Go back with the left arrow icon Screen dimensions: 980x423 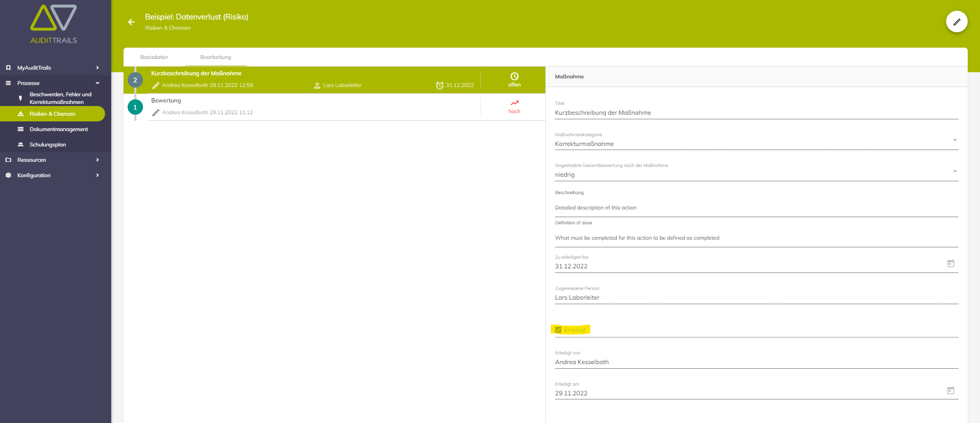tap(131, 22)
